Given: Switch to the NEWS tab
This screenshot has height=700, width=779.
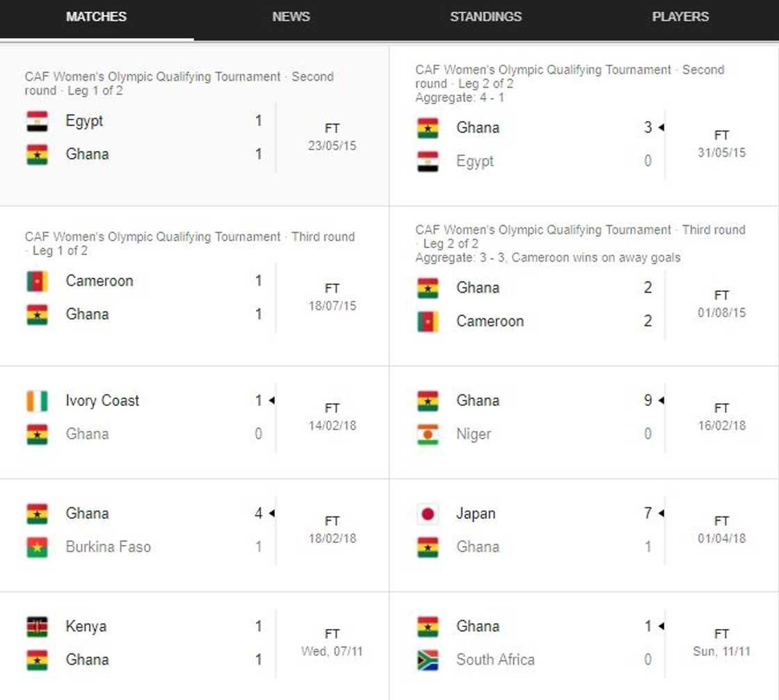Looking at the screenshot, I should pyautogui.click(x=290, y=17).
